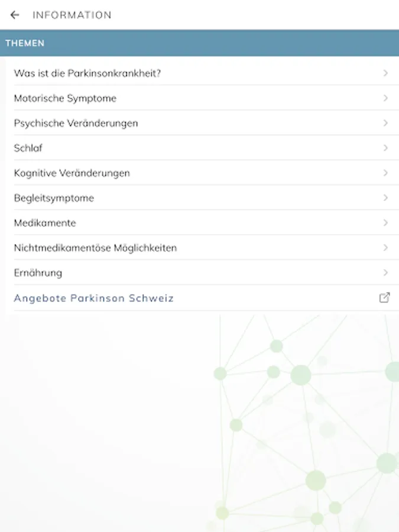The image size is (399, 532).
Task: Open the Angebote Parkinson Schweiz link
Action: point(93,298)
